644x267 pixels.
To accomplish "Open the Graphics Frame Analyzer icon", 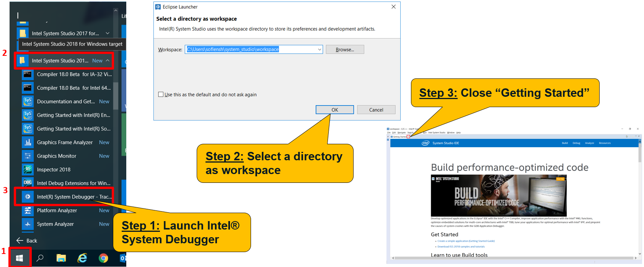I will 28,142.
